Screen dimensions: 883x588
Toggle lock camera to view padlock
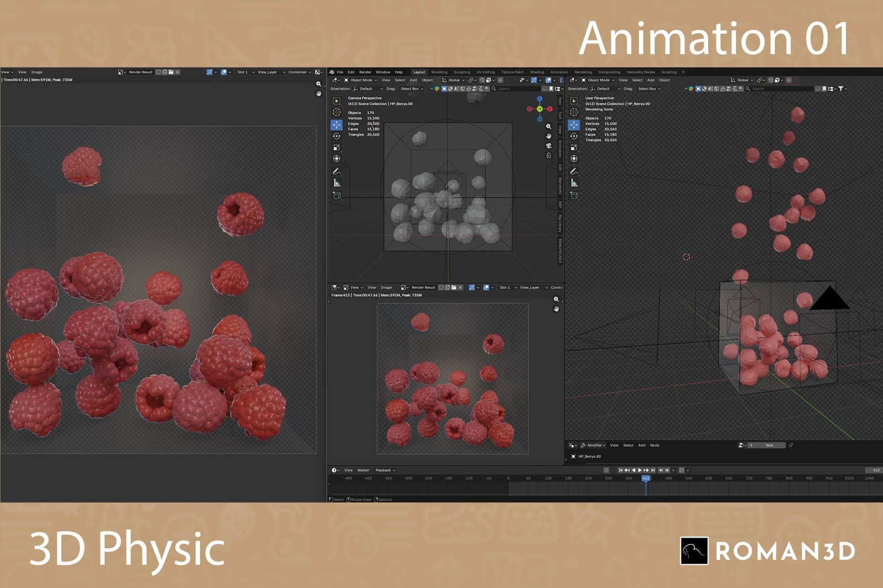coord(549,156)
